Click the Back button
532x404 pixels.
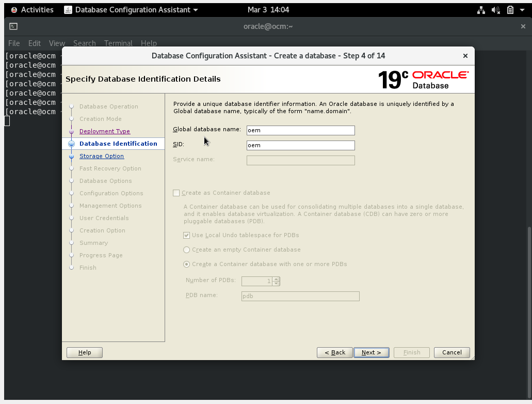pos(334,352)
